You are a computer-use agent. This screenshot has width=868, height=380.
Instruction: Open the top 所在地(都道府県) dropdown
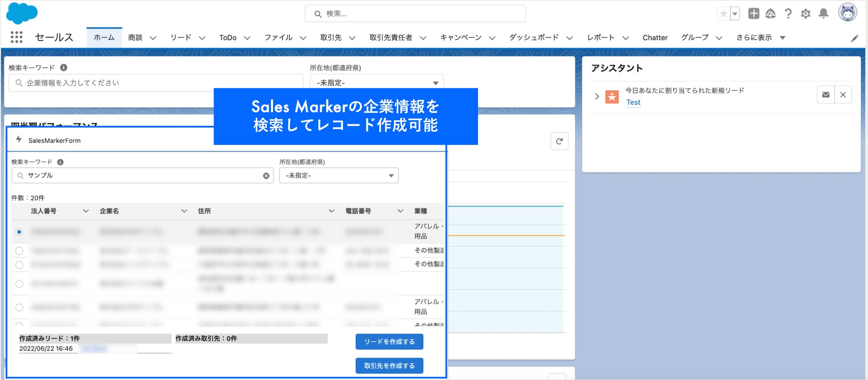coord(377,83)
